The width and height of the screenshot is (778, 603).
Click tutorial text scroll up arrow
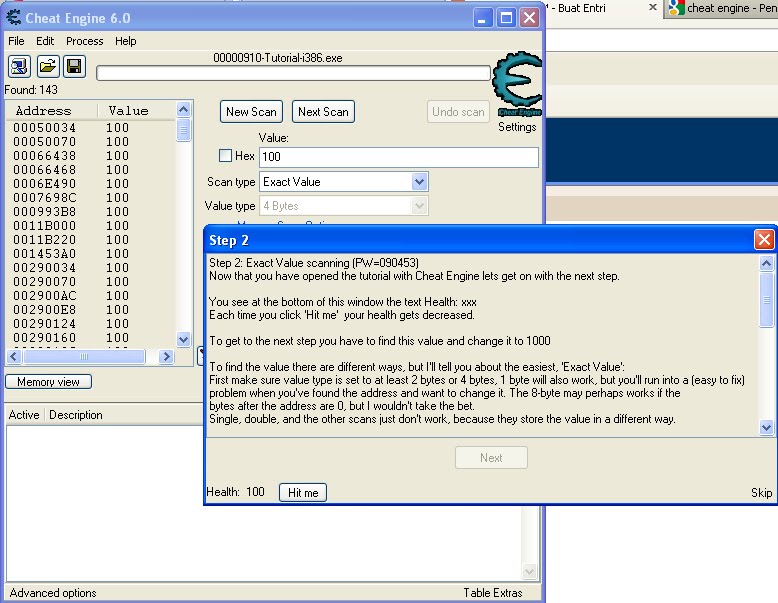click(766, 263)
